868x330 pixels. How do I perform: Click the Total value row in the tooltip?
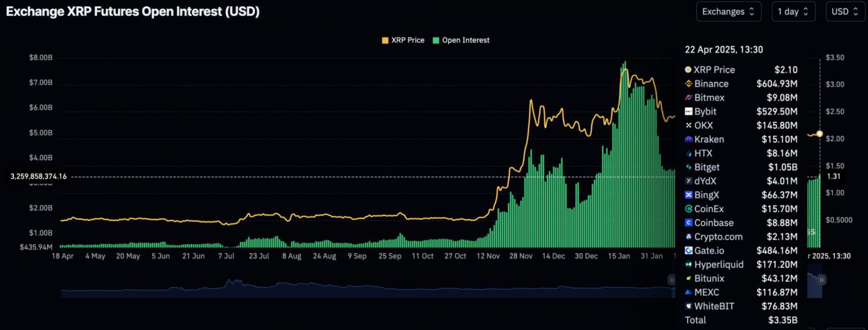(x=740, y=320)
